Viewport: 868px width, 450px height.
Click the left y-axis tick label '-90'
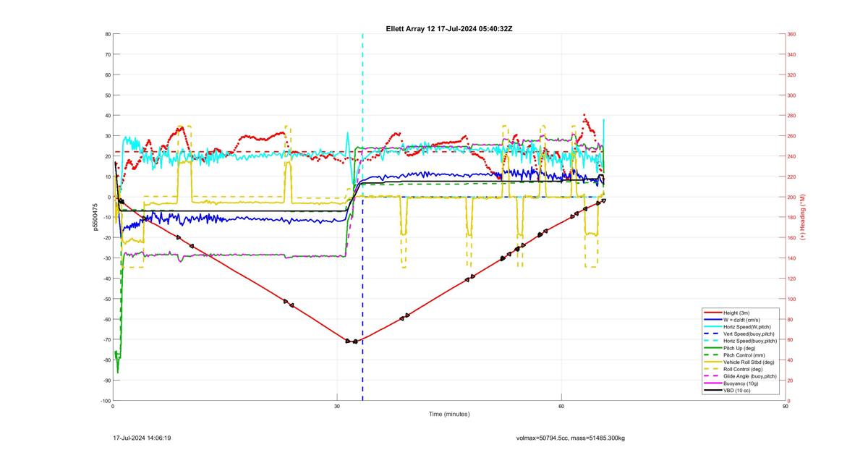click(x=106, y=381)
